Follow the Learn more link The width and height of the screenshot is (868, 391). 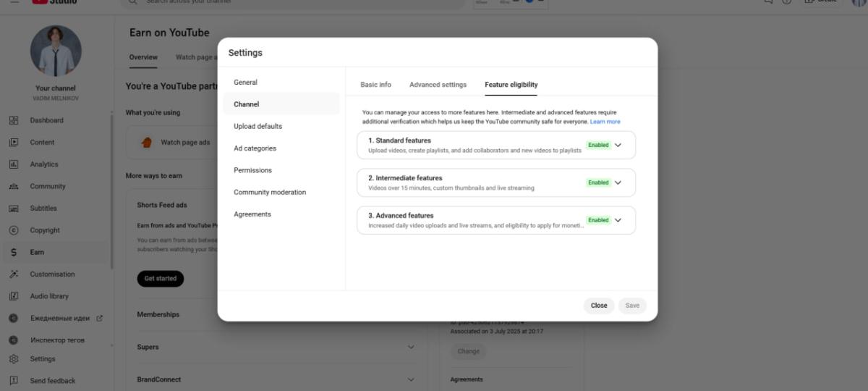point(605,122)
